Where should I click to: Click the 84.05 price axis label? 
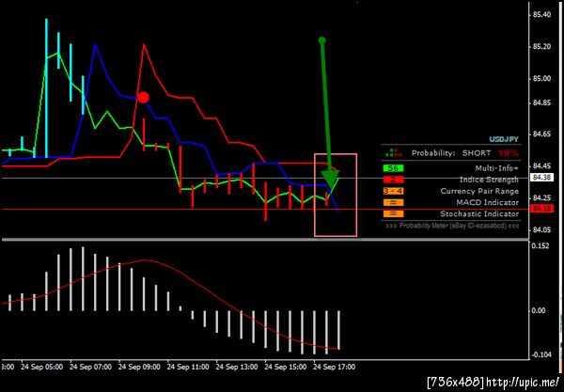point(541,229)
